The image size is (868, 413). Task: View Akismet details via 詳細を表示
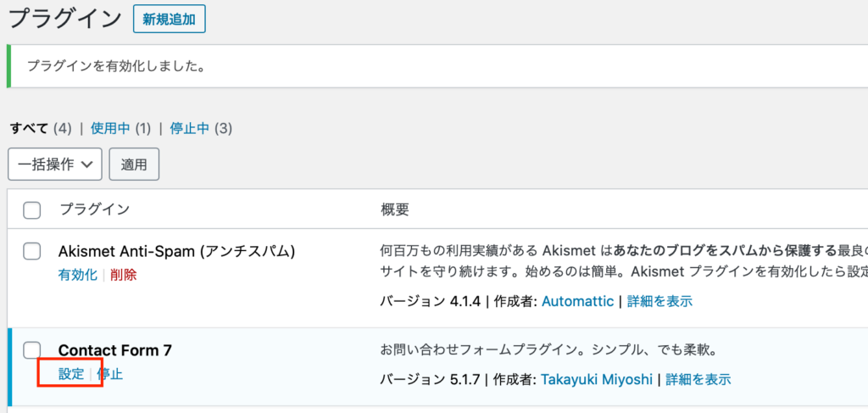tap(659, 302)
